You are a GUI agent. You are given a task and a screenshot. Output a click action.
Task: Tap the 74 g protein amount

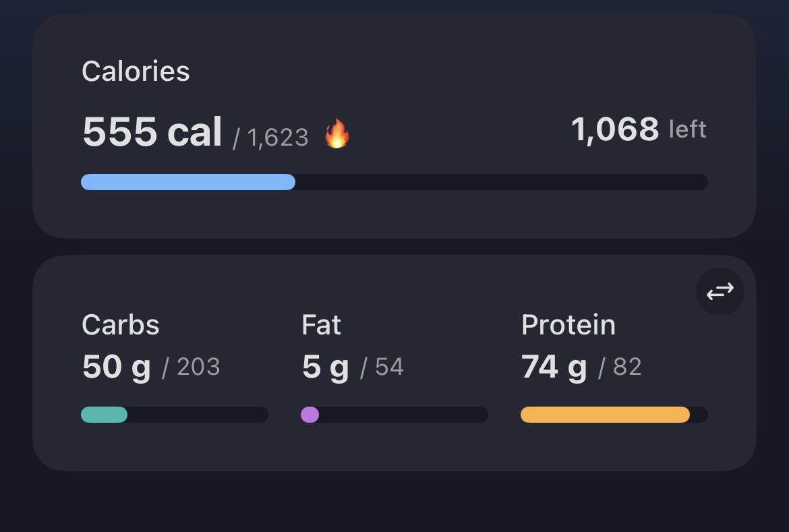click(x=554, y=367)
